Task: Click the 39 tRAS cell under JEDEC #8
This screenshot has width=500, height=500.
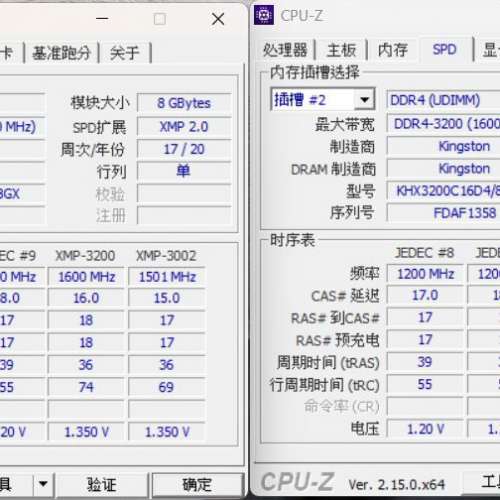Action: coord(425,362)
